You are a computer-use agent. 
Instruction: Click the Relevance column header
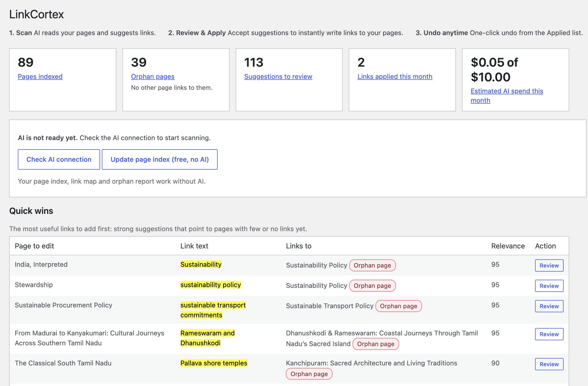click(508, 246)
